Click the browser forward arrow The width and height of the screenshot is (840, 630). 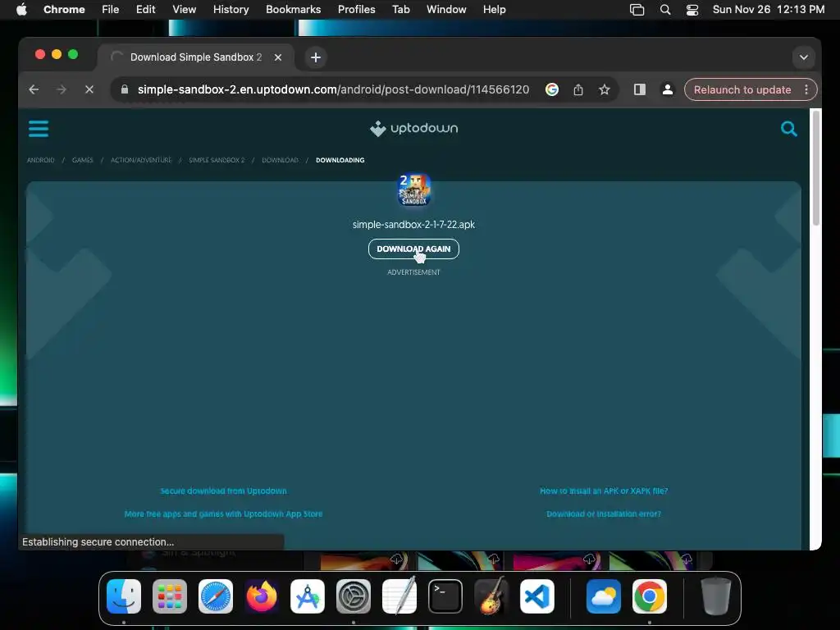click(x=62, y=89)
